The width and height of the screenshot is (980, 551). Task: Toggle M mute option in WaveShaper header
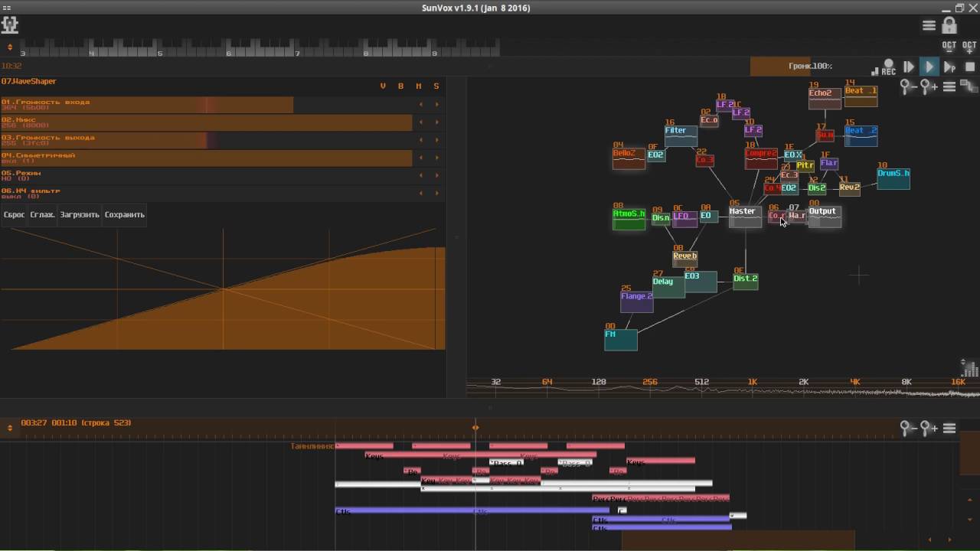tap(419, 86)
